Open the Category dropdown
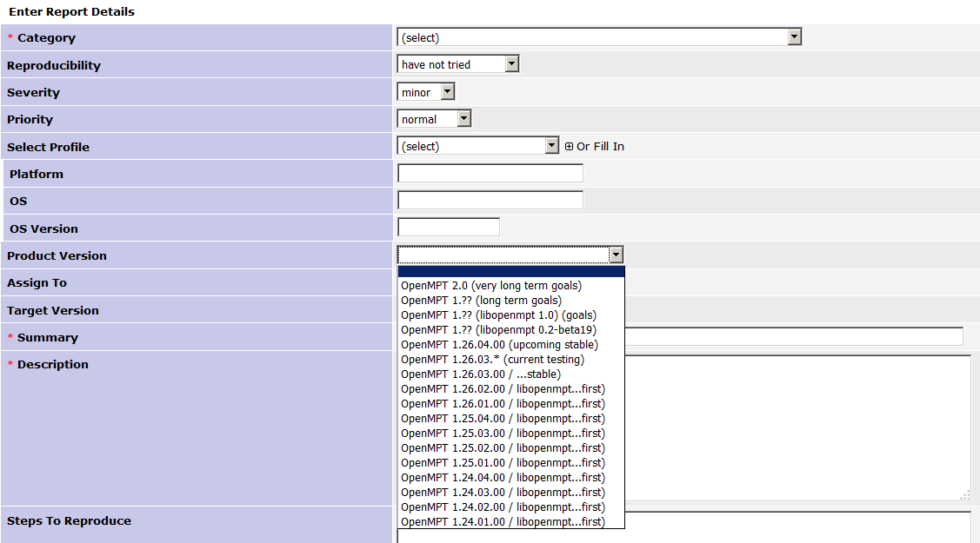The width and height of the screenshot is (980, 543). point(598,37)
